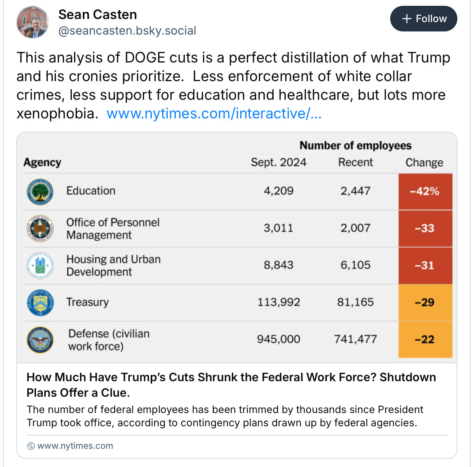Viewport: 476px width, 467px height.
Task: Open the article headline about federal work force
Action: [x=231, y=385]
